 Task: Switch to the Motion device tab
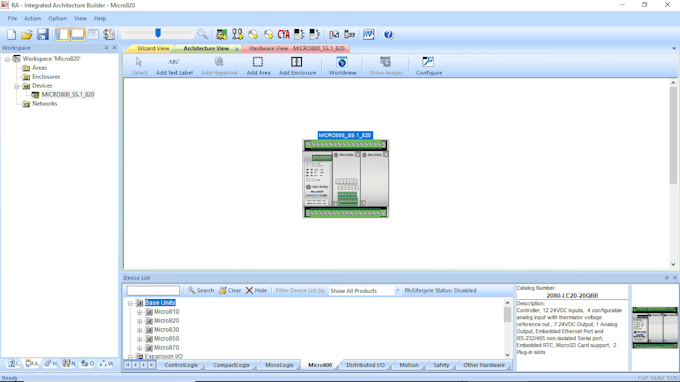pyautogui.click(x=409, y=365)
